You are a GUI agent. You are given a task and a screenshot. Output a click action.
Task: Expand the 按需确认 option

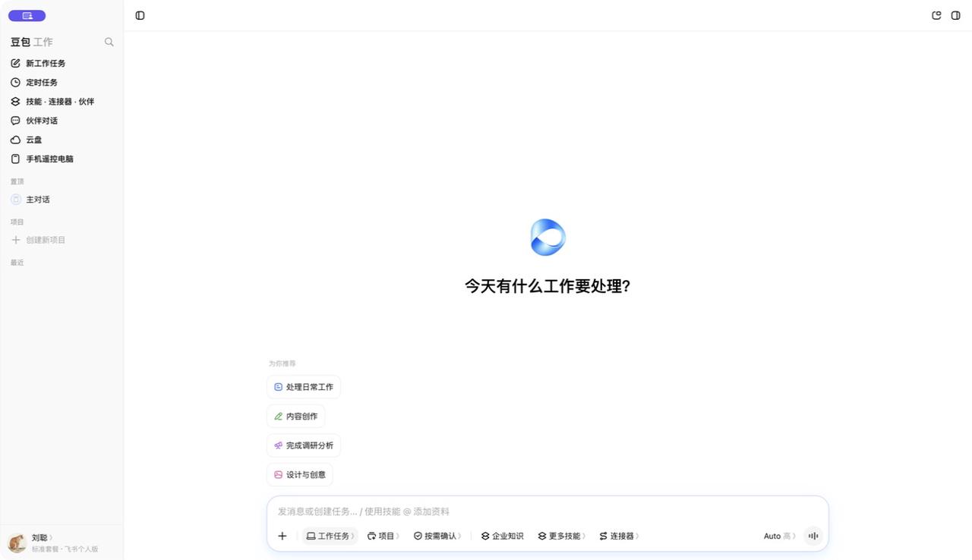click(x=437, y=536)
